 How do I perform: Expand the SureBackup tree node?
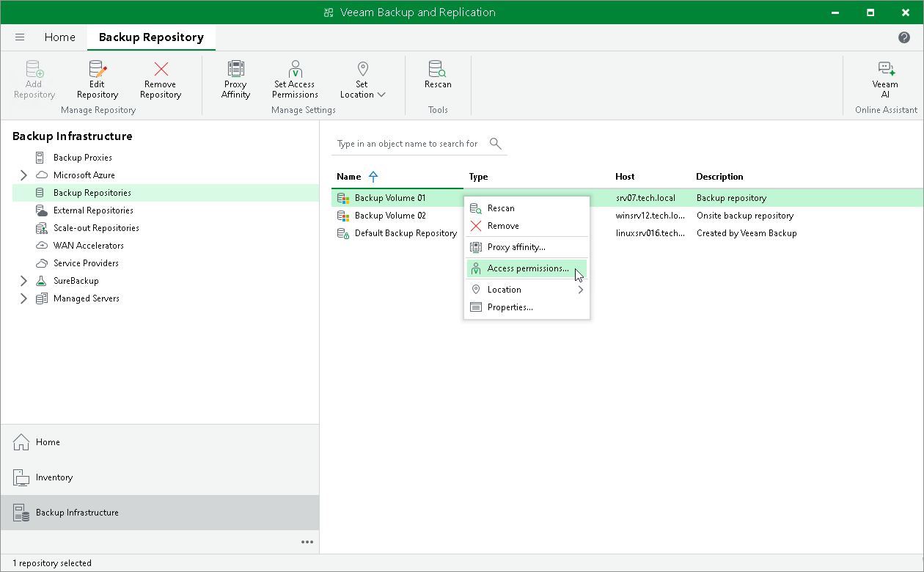[x=23, y=281]
